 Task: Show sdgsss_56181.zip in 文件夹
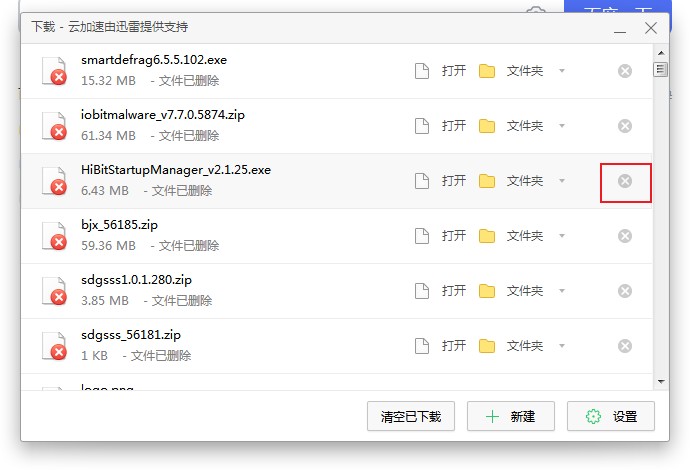(511, 346)
